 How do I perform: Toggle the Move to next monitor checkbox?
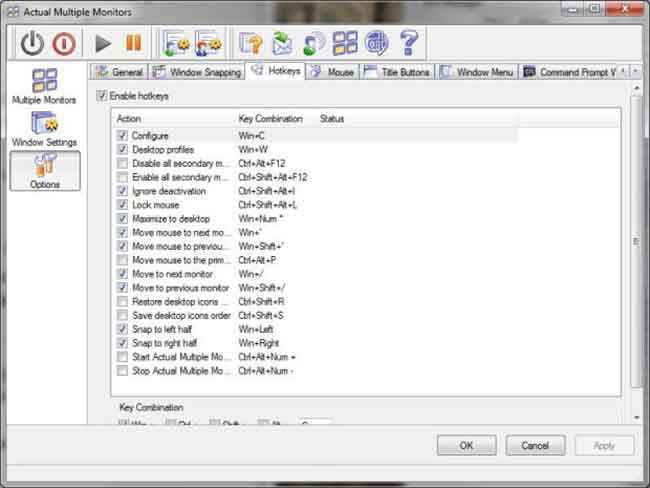pyautogui.click(x=122, y=274)
